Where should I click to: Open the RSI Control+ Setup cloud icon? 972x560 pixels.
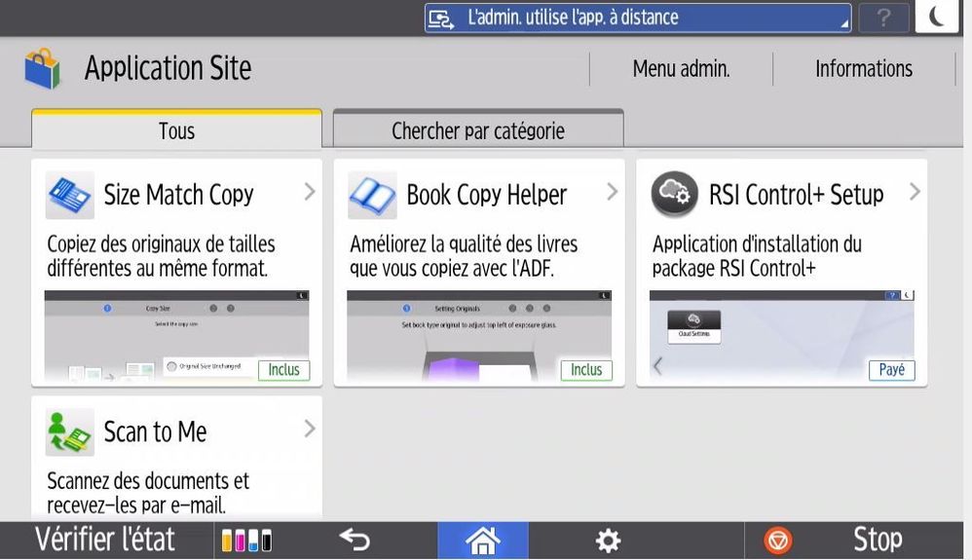[674, 194]
